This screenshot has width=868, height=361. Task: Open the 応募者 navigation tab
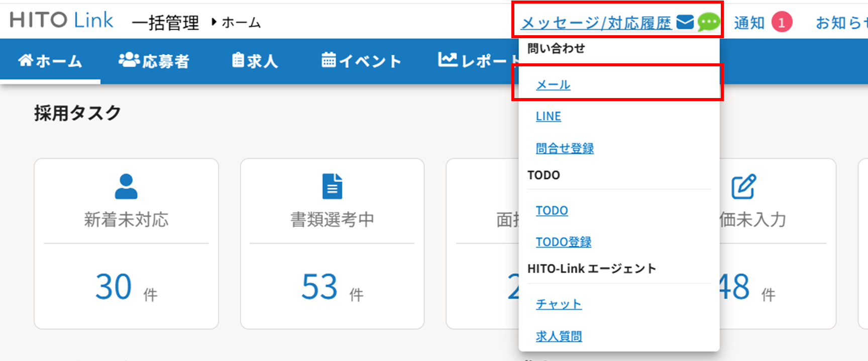click(x=154, y=61)
